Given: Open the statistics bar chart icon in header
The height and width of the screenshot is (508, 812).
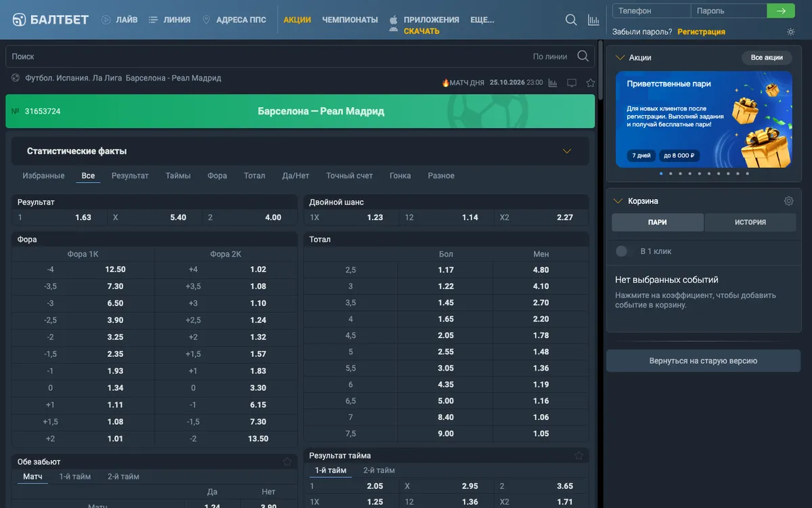Looking at the screenshot, I should pyautogui.click(x=593, y=20).
